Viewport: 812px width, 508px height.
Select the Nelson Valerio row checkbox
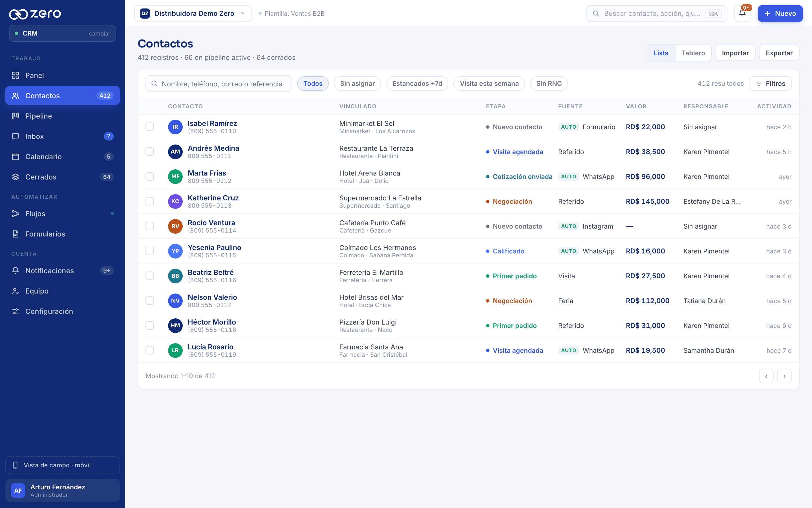coord(150,301)
